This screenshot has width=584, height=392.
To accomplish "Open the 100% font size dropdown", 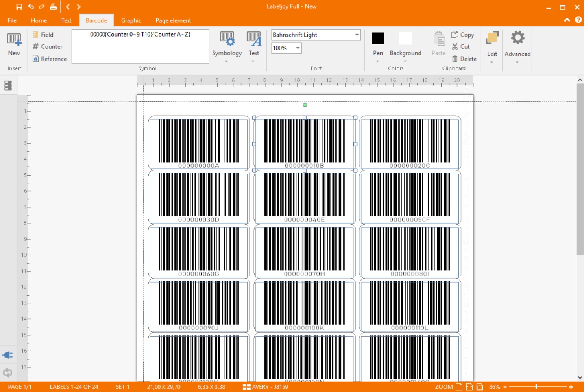I will pyautogui.click(x=298, y=48).
